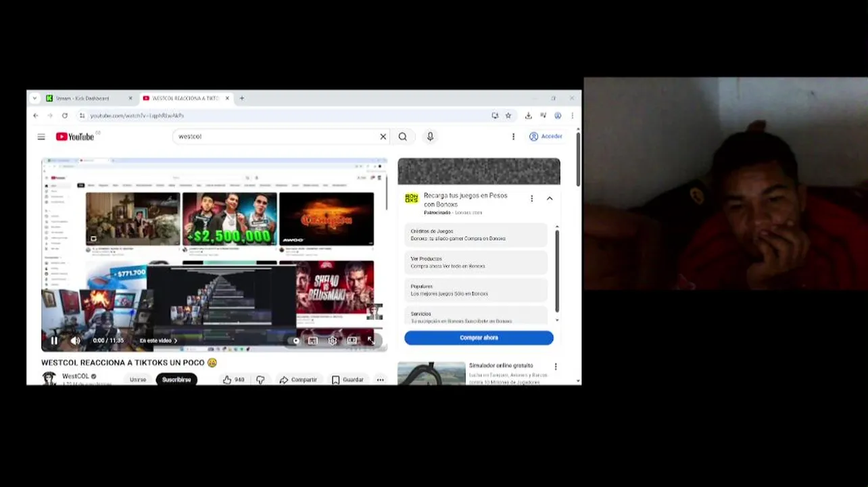The image size is (868, 487).
Task: Click the Bonoxs advertiser logo
Action: point(412,198)
